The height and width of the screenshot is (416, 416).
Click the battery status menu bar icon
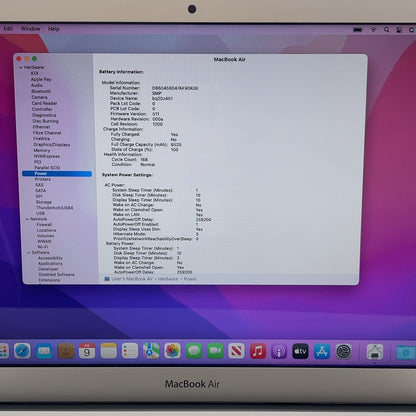pyautogui.click(x=358, y=30)
